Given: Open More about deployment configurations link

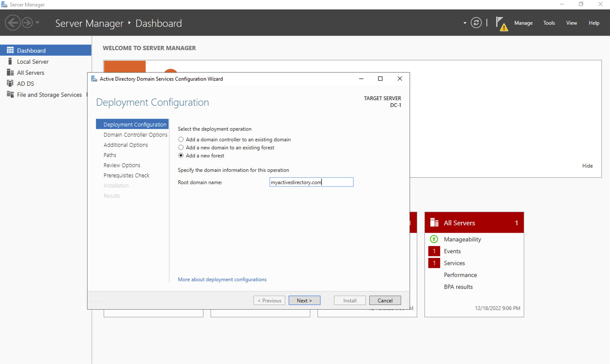Looking at the screenshot, I should pyautogui.click(x=222, y=279).
